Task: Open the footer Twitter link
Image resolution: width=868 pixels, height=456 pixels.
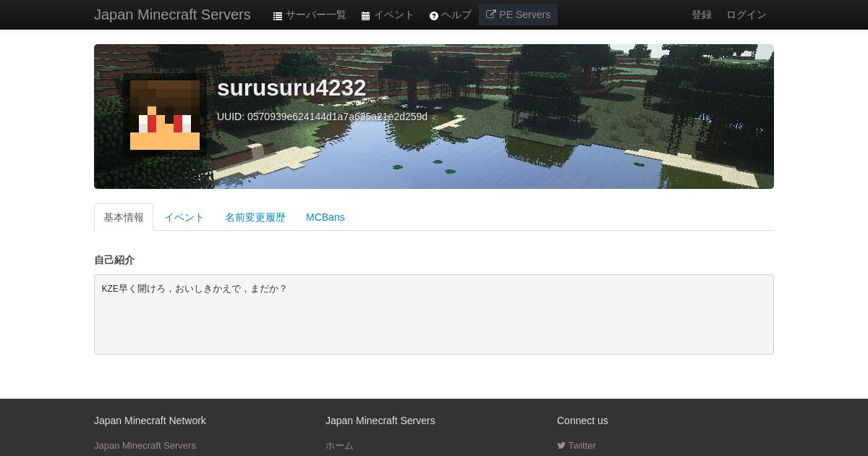Action: 576,446
